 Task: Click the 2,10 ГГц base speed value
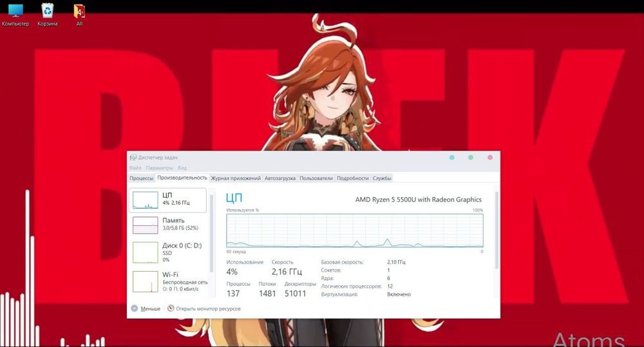coord(396,262)
